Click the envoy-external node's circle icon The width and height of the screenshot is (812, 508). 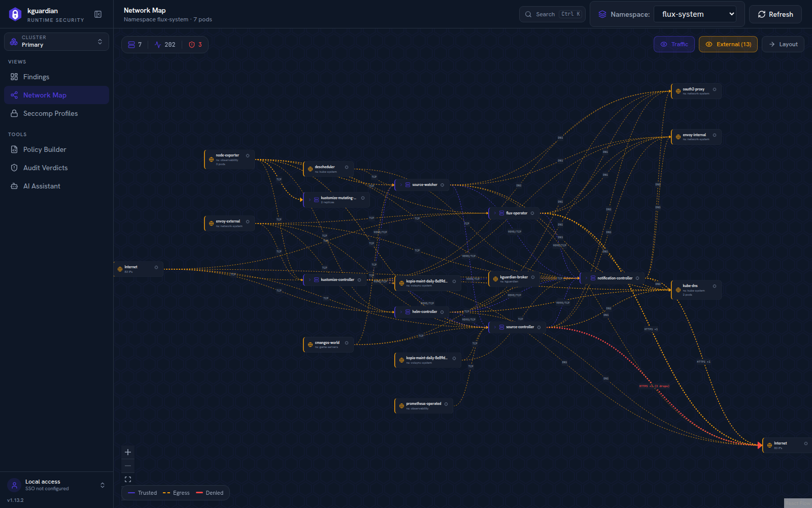248,221
